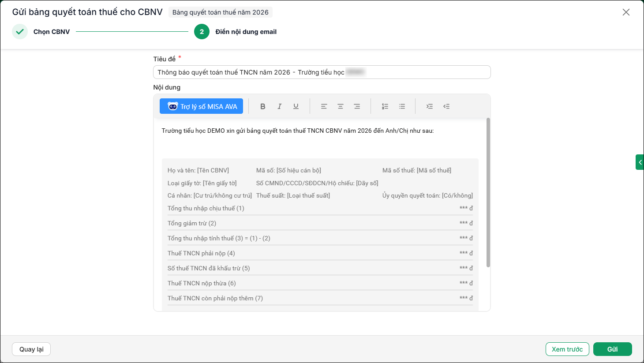
Task: Expand the green side panel arrow
Action: coord(640,162)
